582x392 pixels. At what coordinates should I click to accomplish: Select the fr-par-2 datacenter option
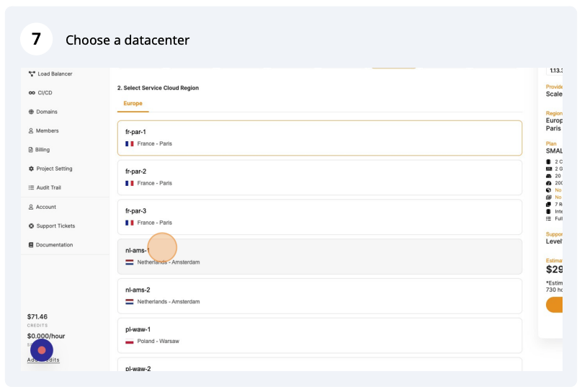tap(319, 177)
